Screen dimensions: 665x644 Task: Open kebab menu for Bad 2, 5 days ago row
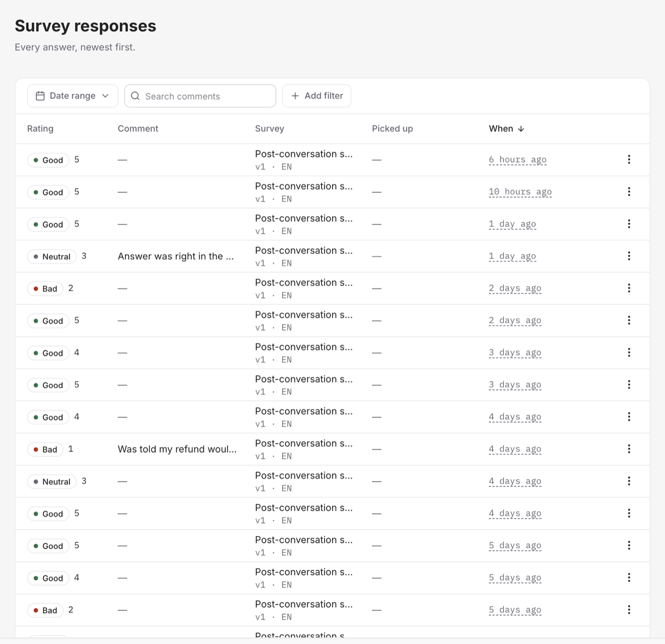629,610
